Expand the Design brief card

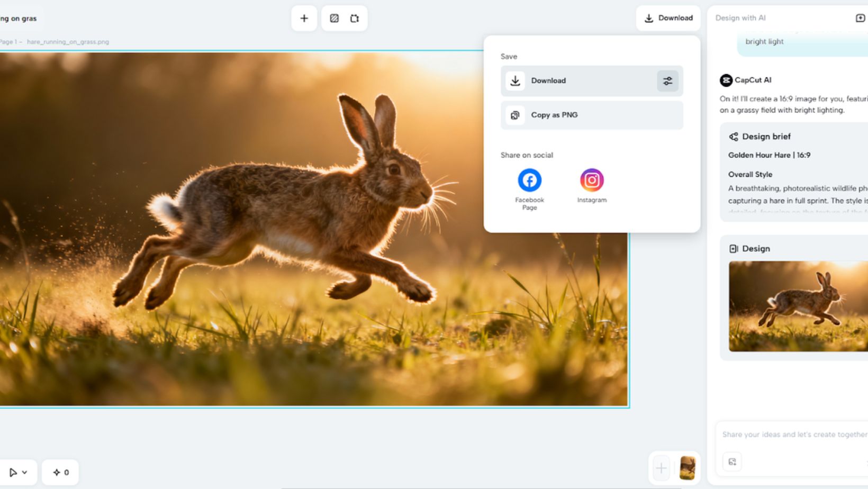coord(766,137)
